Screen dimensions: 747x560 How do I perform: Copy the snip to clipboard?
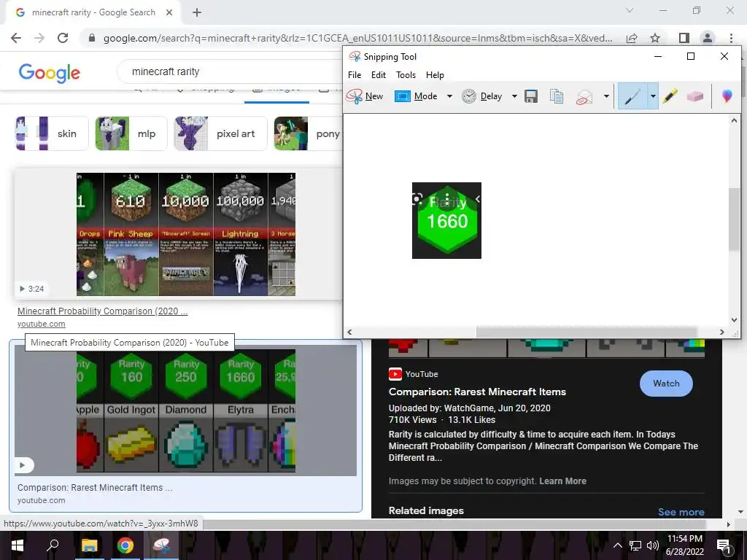(556, 96)
